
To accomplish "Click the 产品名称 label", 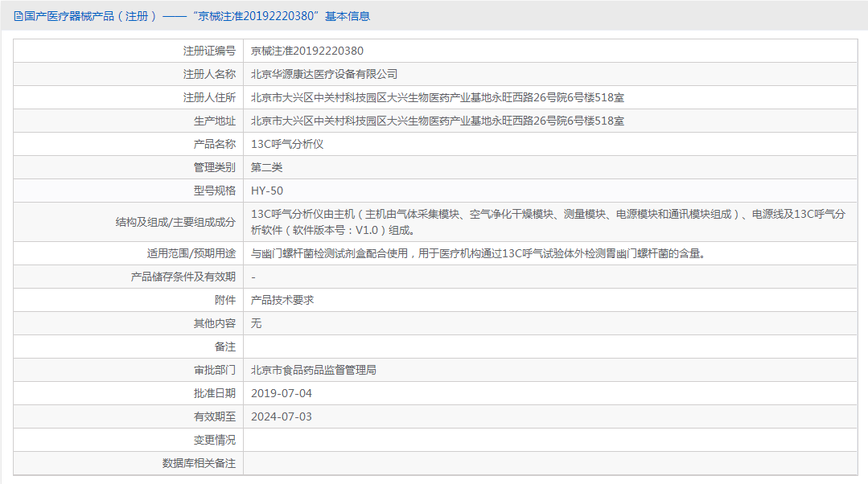I will (215, 144).
